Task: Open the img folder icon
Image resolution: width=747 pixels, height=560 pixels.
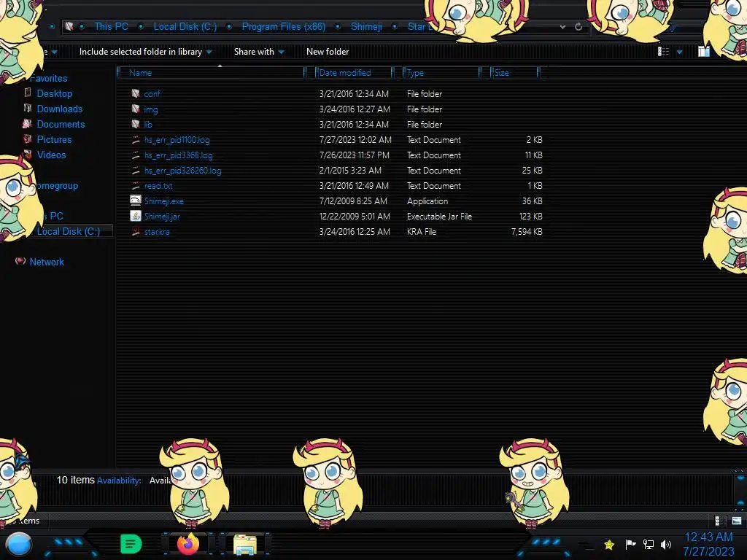Action: [x=136, y=109]
